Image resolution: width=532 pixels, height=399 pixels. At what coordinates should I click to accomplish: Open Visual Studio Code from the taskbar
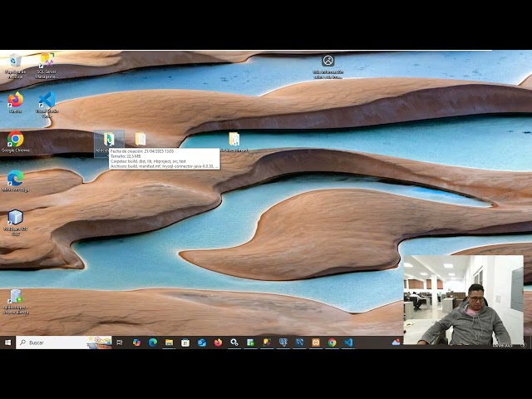click(348, 342)
